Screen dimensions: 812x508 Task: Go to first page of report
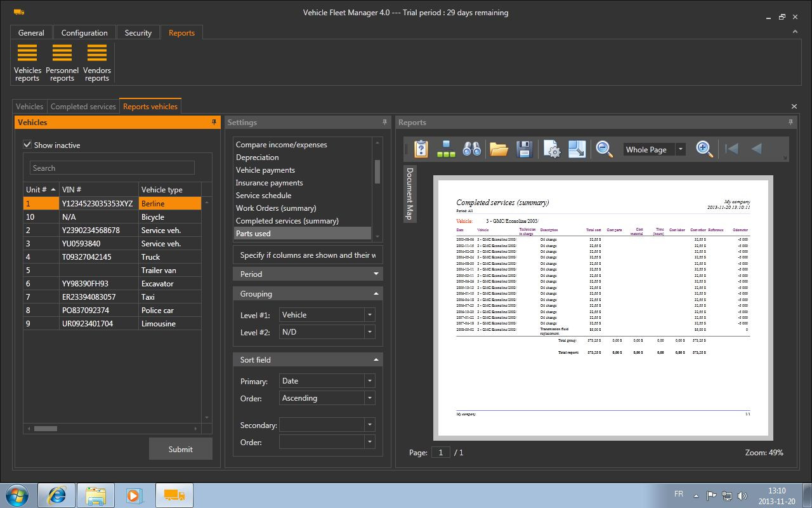(731, 149)
